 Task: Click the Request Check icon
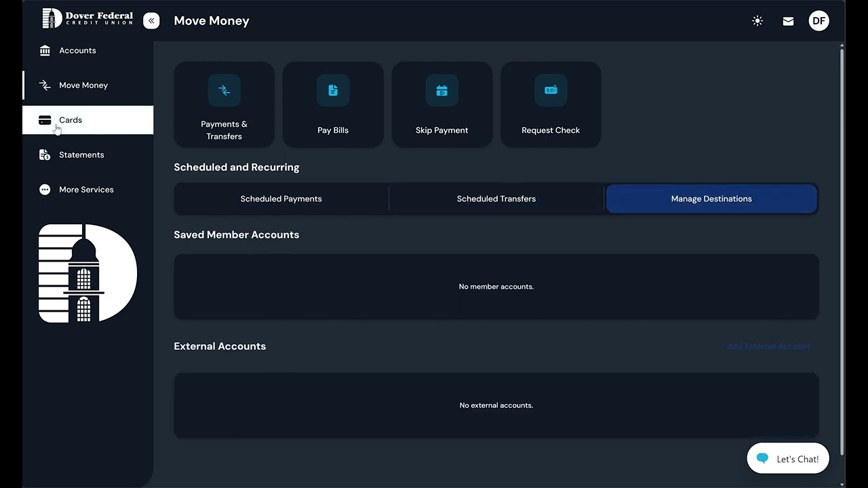tap(551, 91)
